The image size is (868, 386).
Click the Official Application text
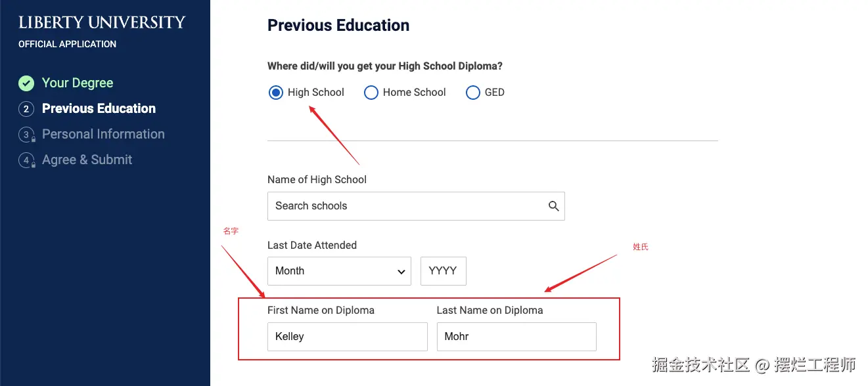click(67, 44)
